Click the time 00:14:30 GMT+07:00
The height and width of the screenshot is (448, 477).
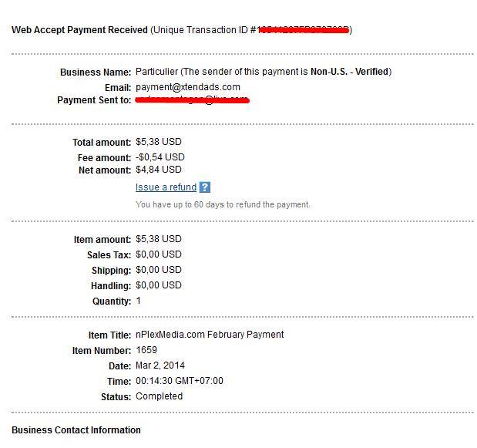point(180,381)
